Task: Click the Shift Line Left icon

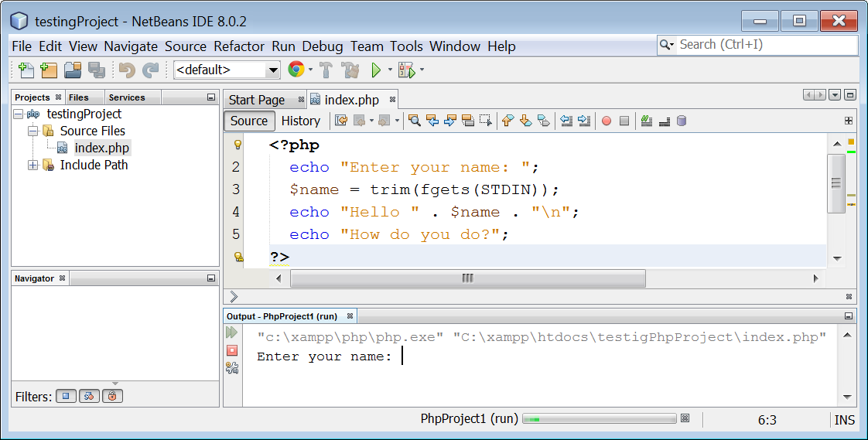Action: pyautogui.click(x=566, y=121)
